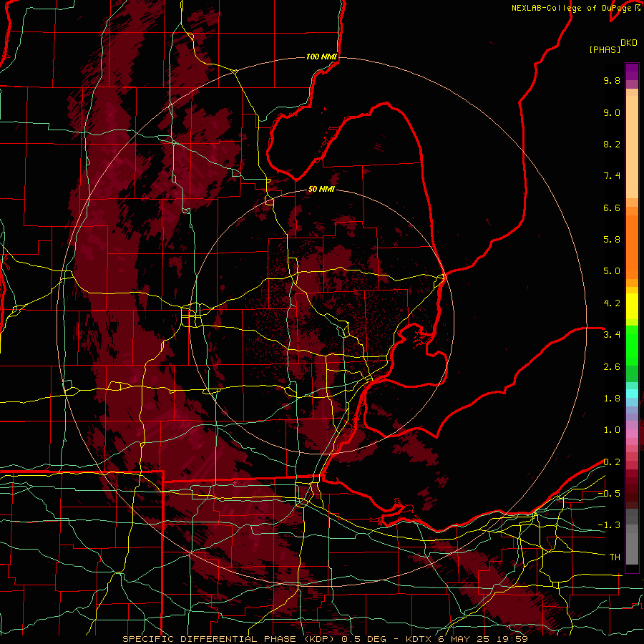Click SPECIFIC DIFFERENTIAL PHASE (KDP) caption text
The height and width of the screenshot is (644, 644).
point(228,639)
